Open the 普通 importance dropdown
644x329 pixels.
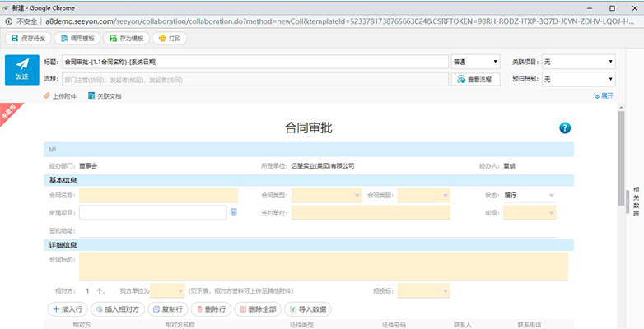(476, 62)
